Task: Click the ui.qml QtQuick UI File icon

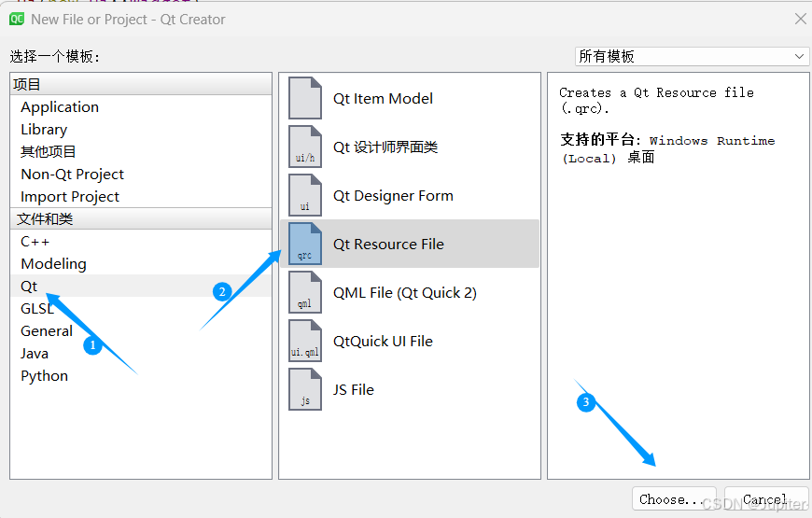Action: (x=305, y=341)
